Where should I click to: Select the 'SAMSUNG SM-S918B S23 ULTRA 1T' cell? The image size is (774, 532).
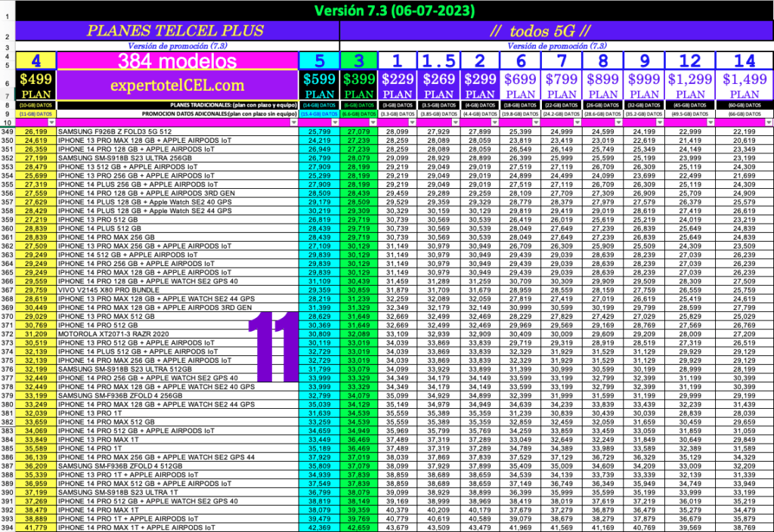(177, 493)
